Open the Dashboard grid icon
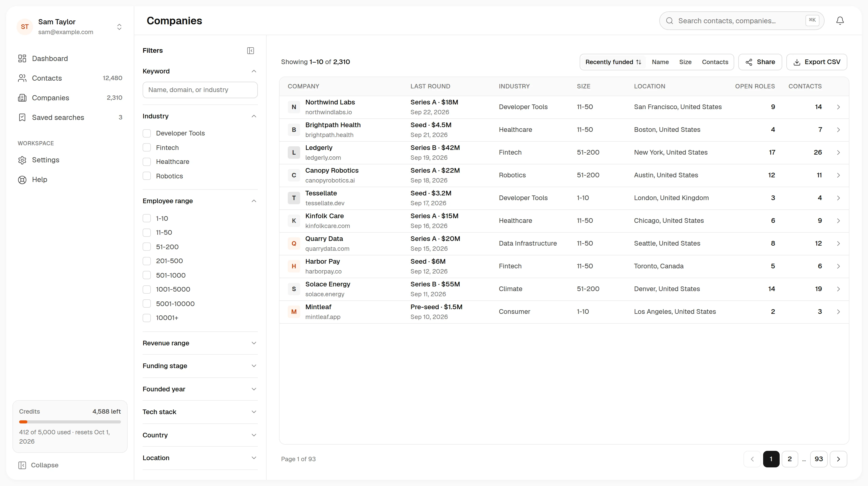Image resolution: width=868 pixels, height=486 pixels. [22, 59]
